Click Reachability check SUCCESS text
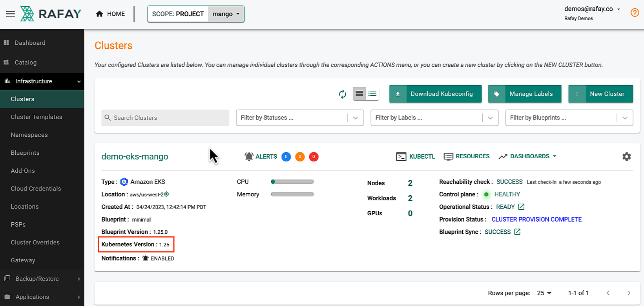Screen dimensions: 644x306 (509, 182)
